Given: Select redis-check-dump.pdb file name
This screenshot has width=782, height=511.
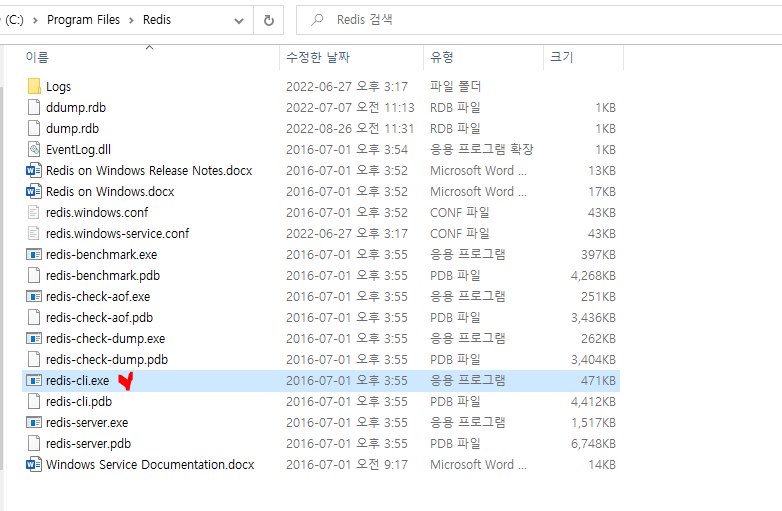Looking at the screenshot, I should 107,359.
